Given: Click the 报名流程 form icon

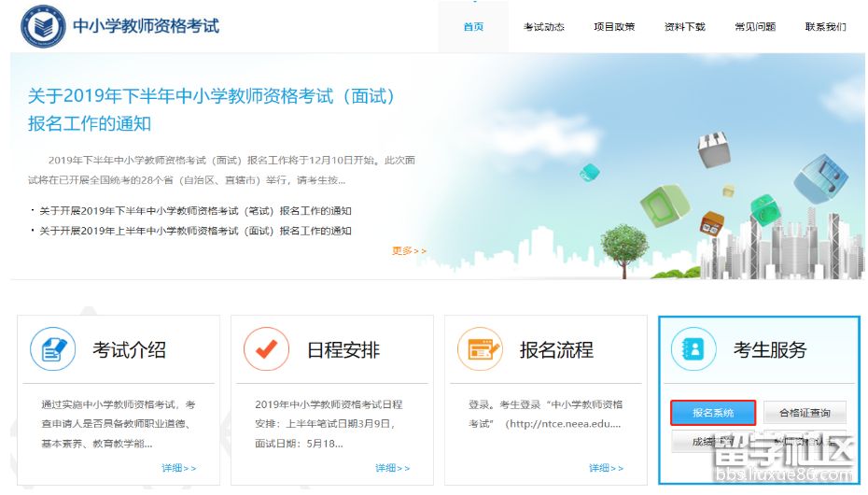Looking at the screenshot, I should coord(480,348).
